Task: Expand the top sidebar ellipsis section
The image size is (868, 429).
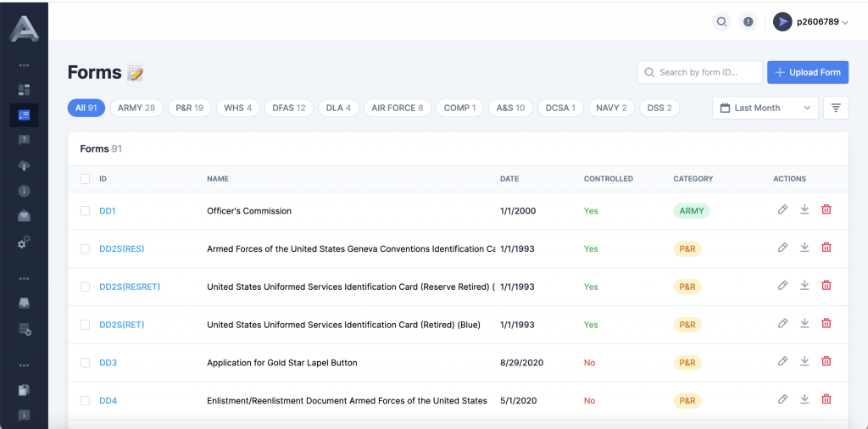Action: pyautogui.click(x=24, y=65)
